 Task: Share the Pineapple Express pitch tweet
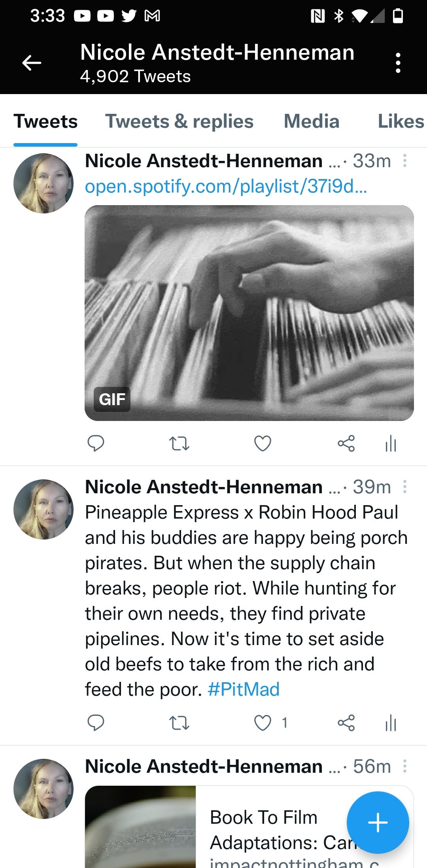(x=346, y=723)
